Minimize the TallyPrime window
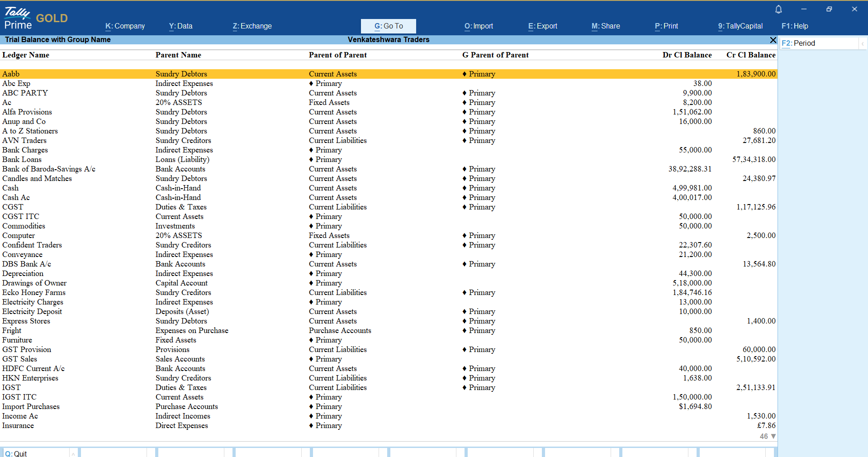The width and height of the screenshot is (868, 457). click(804, 9)
